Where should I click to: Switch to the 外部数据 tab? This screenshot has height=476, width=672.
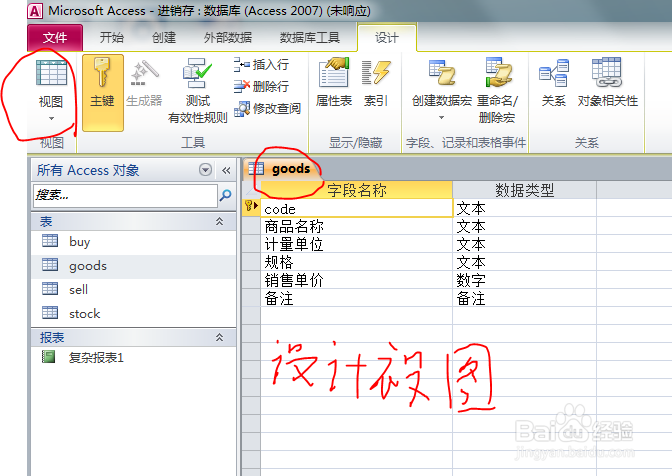228,38
